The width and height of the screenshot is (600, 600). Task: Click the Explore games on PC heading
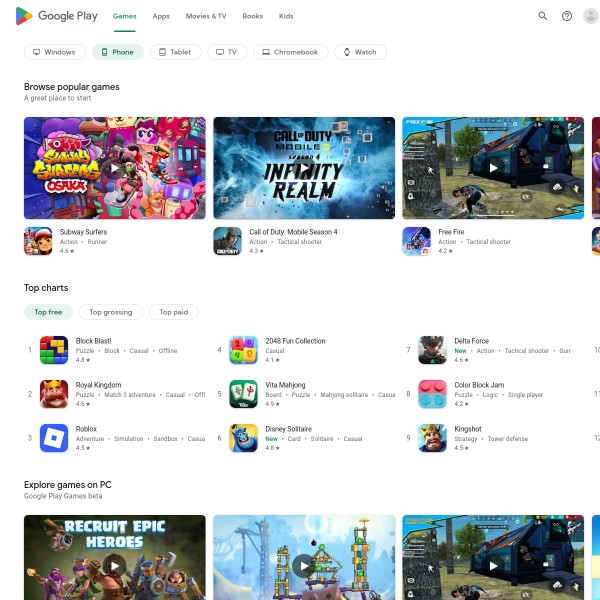[x=67, y=485]
